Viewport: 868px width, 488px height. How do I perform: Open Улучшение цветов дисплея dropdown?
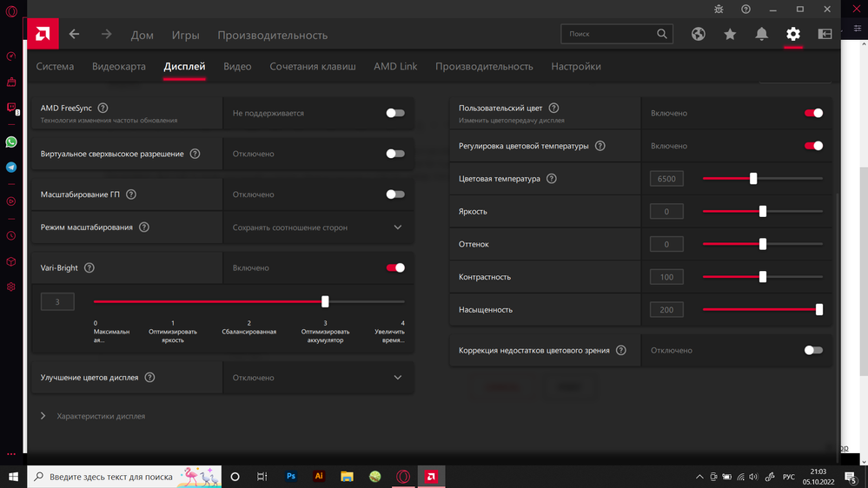pyautogui.click(x=318, y=378)
